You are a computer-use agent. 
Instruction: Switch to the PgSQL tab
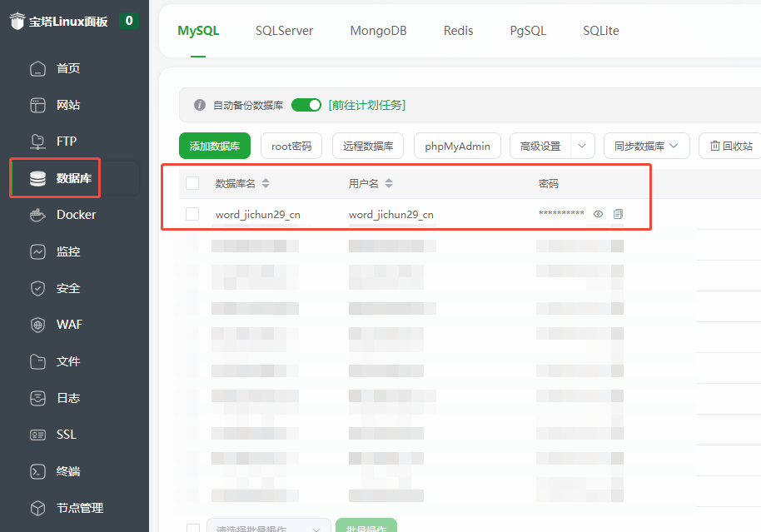[x=528, y=31]
